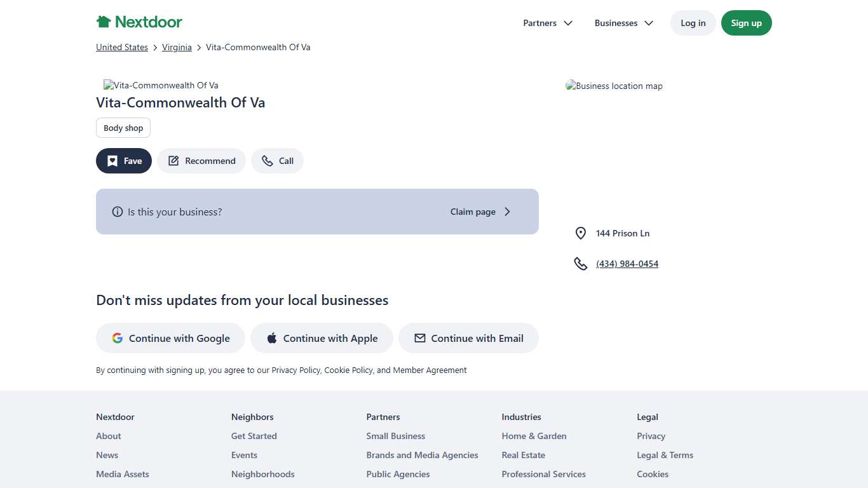Image resolution: width=868 pixels, height=488 pixels.
Task: Click the info icon beside business question
Action: [x=117, y=212]
